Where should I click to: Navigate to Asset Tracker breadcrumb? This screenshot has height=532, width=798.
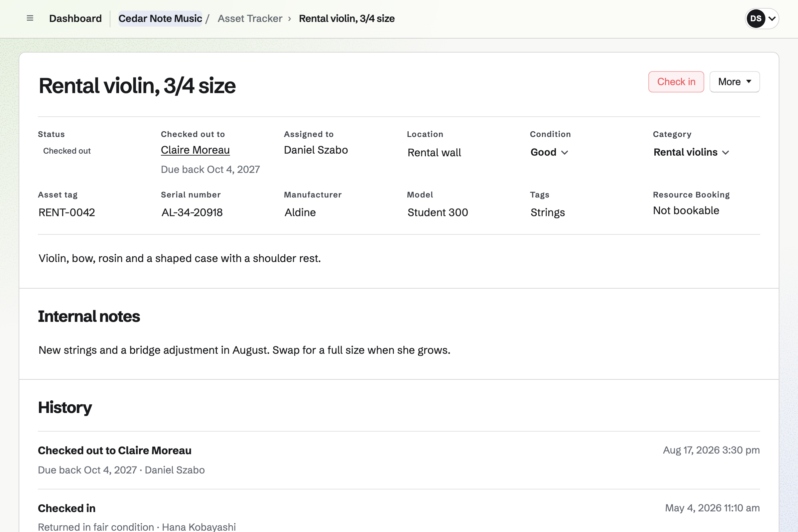coord(250,18)
